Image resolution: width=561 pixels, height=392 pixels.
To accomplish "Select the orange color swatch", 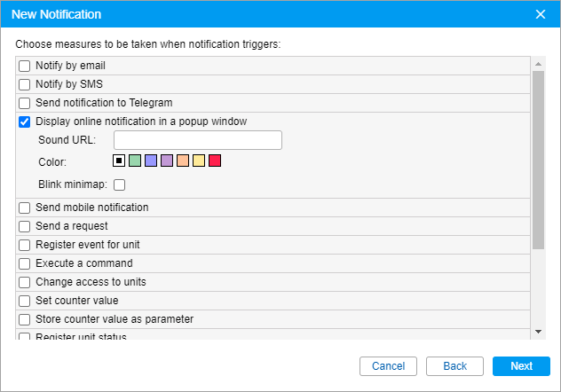I will click(183, 161).
